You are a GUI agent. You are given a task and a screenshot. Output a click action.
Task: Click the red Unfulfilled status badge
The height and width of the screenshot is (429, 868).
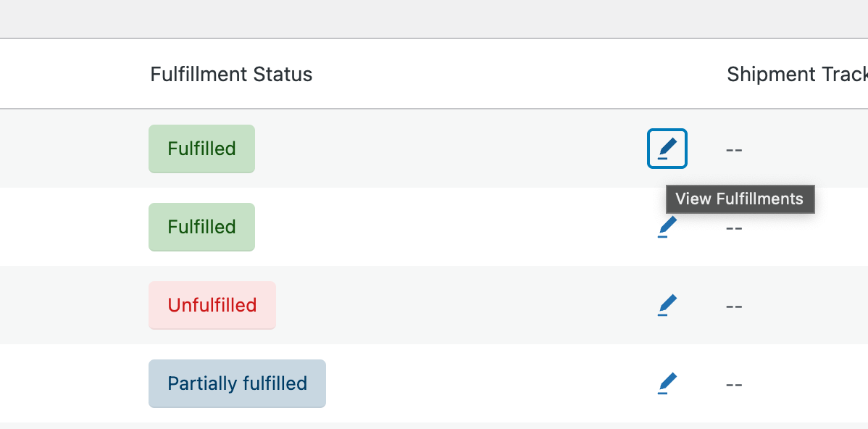point(212,305)
